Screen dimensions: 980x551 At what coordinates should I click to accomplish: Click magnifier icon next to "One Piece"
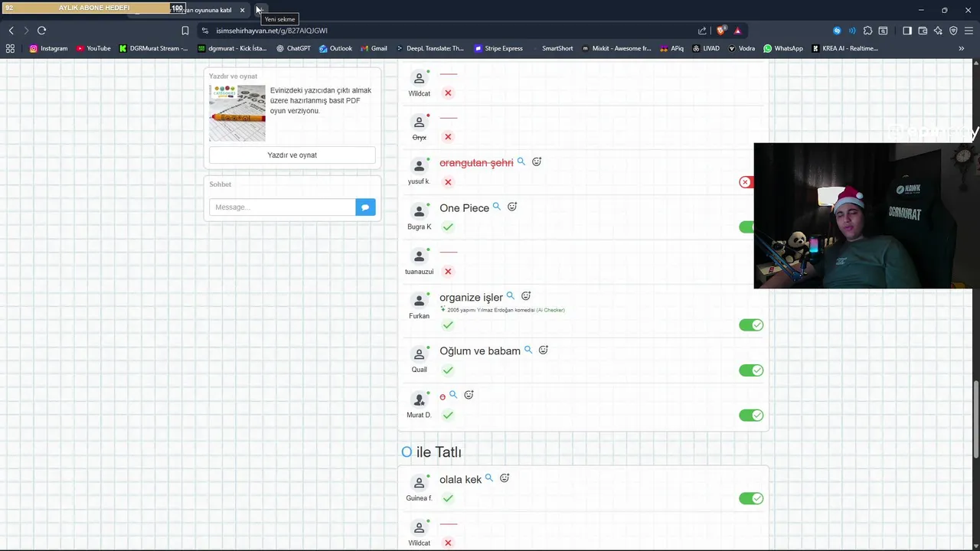coord(497,207)
